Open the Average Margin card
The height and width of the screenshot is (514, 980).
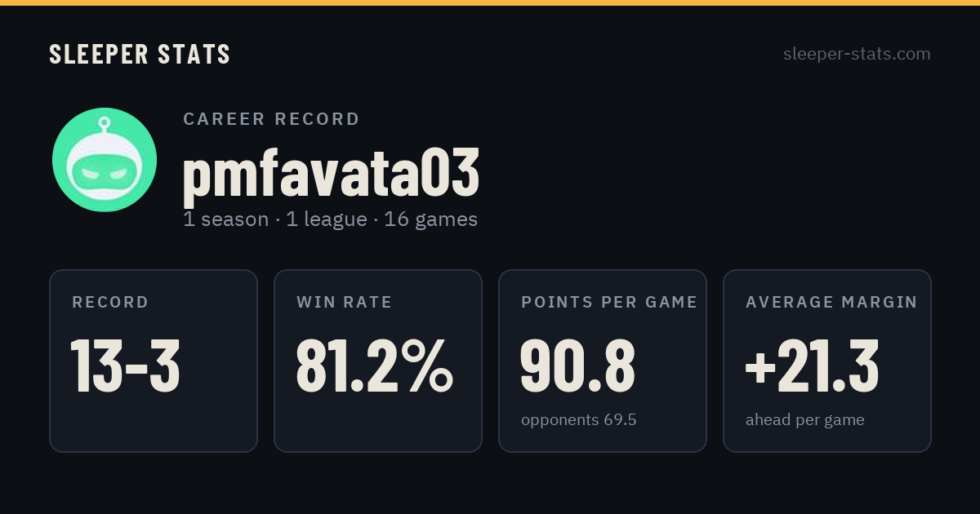tap(827, 361)
